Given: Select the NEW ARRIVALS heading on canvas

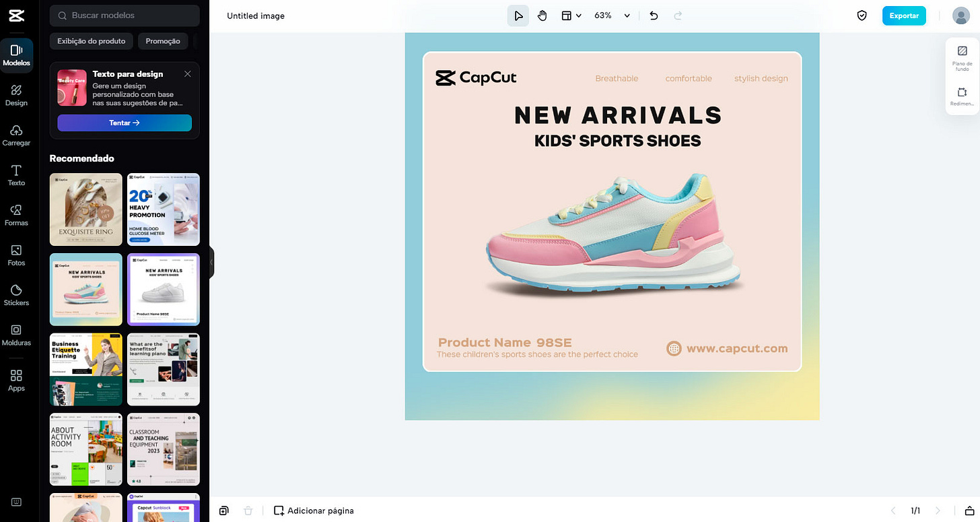Looking at the screenshot, I should (618, 115).
